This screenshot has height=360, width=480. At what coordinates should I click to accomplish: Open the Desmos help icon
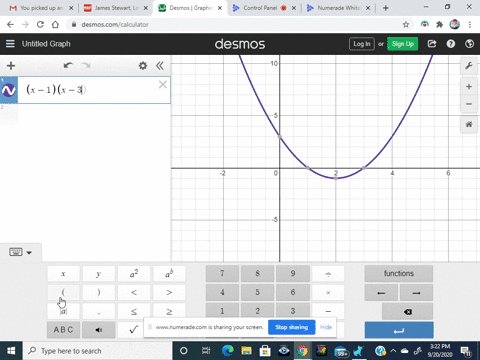pos(451,44)
